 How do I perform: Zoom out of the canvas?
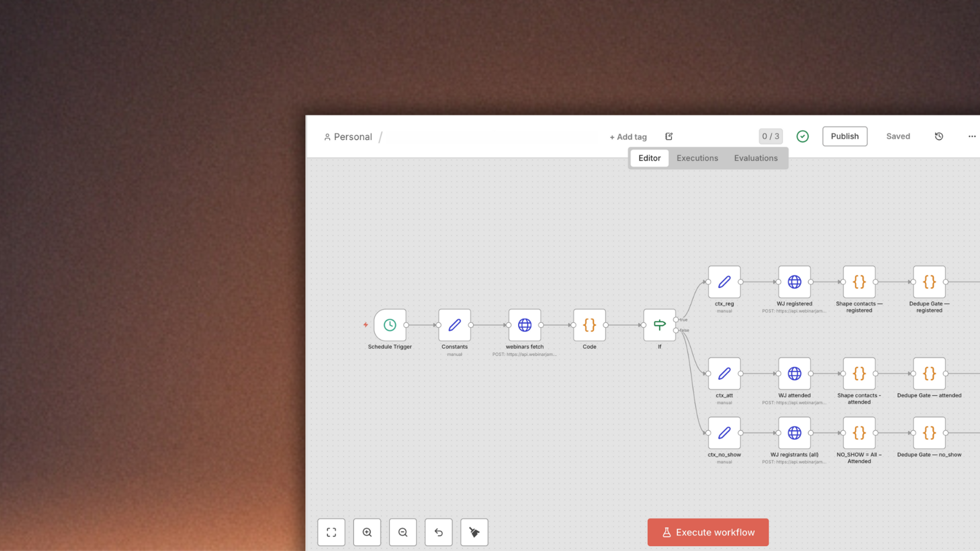coord(402,532)
